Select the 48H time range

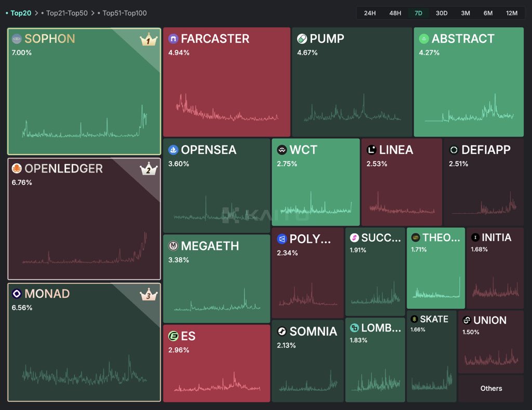[x=395, y=13]
